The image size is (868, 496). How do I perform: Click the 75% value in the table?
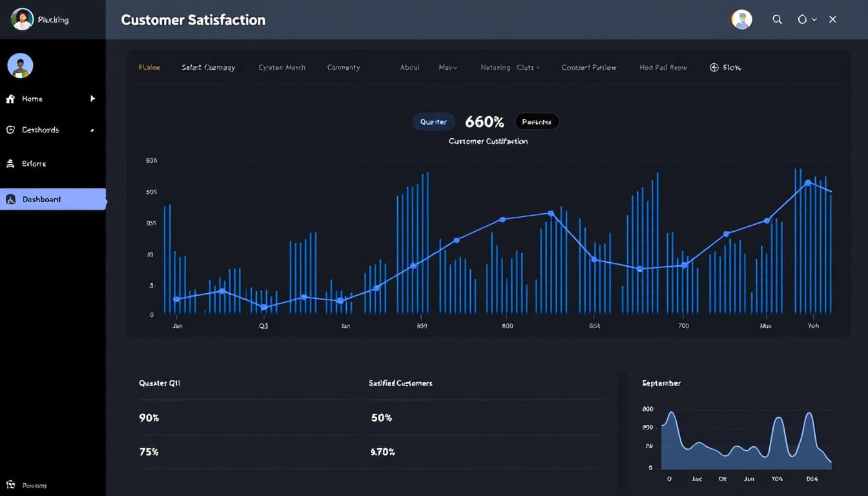tap(149, 452)
